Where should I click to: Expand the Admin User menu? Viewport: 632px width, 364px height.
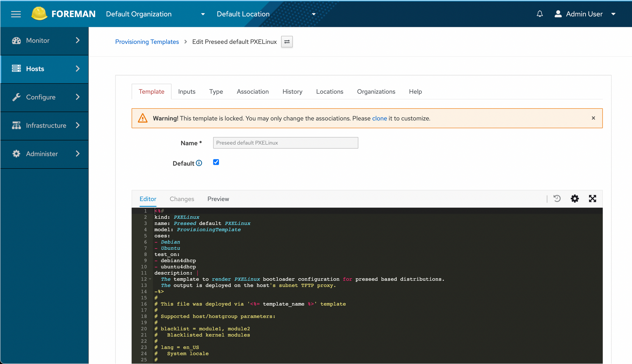click(x=585, y=14)
